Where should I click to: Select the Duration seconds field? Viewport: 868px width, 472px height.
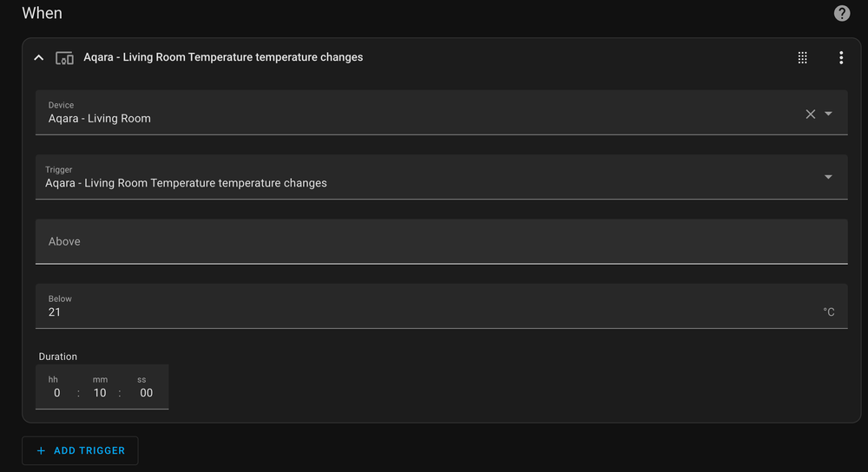point(146,393)
